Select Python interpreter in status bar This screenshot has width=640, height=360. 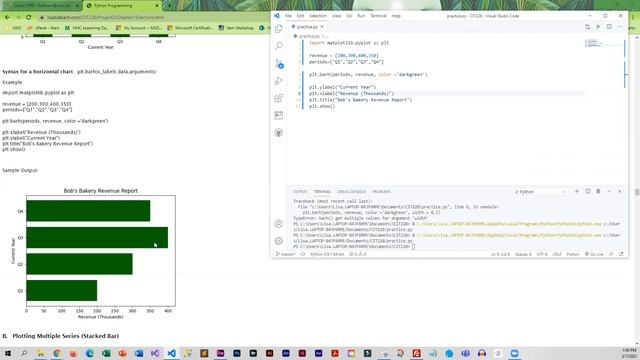click(327, 254)
